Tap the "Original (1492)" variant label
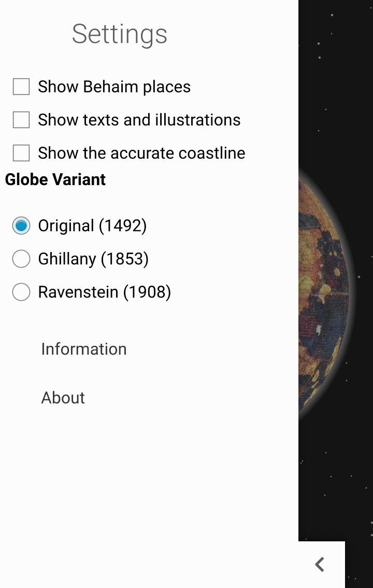 click(x=92, y=226)
